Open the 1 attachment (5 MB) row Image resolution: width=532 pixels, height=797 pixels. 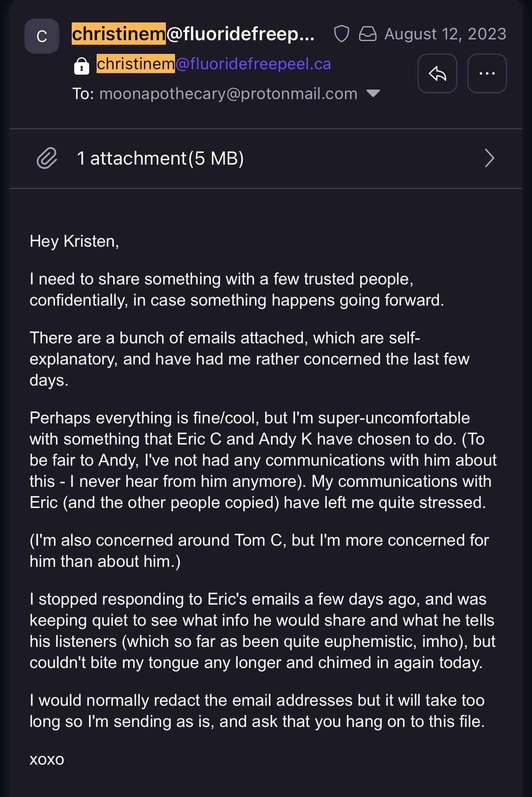tap(160, 158)
